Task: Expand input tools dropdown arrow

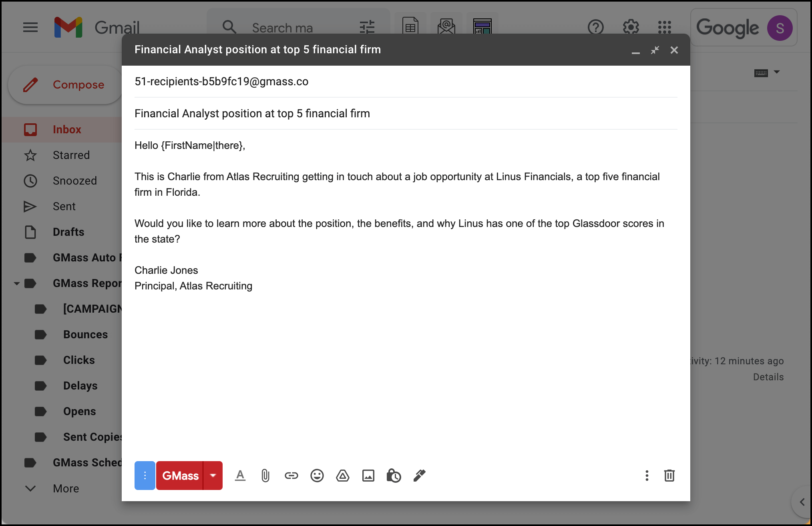Action: click(x=777, y=72)
